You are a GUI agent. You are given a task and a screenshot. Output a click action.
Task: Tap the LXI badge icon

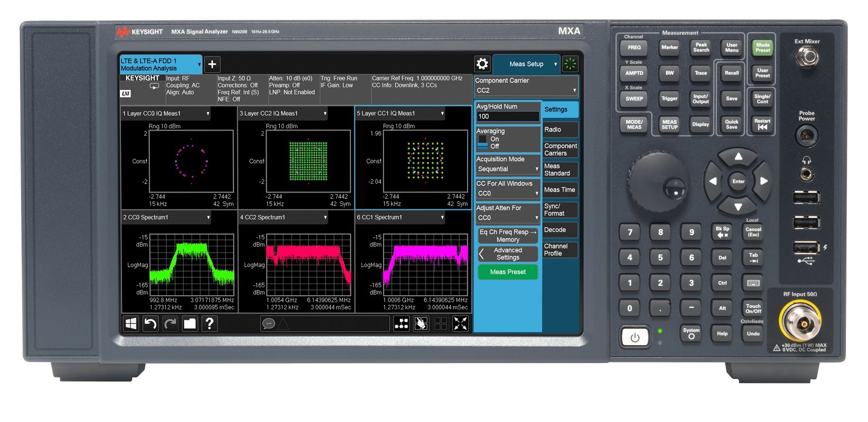click(x=126, y=94)
